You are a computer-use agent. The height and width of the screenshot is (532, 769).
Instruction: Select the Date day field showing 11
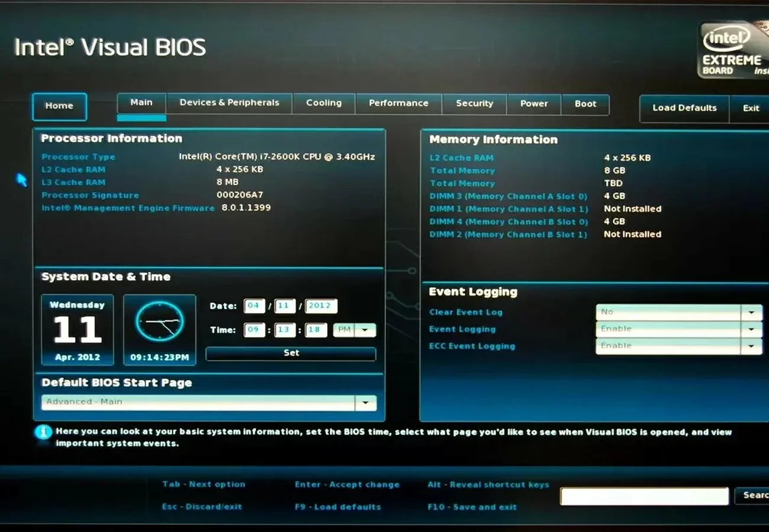[x=284, y=306]
